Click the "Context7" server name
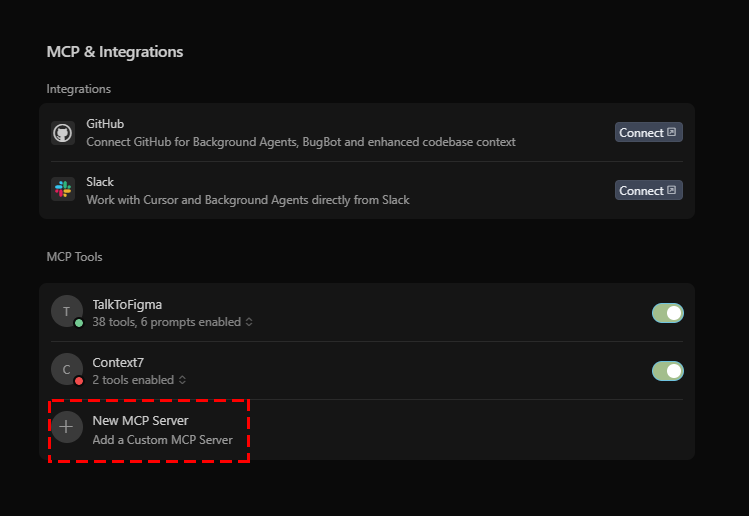This screenshot has height=516, width=749. [x=118, y=363]
